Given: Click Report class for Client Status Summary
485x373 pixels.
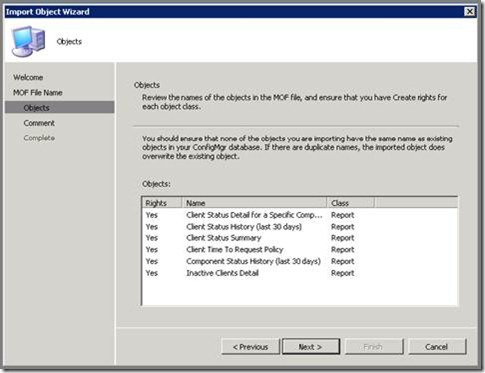Looking at the screenshot, I should point(343,238).
